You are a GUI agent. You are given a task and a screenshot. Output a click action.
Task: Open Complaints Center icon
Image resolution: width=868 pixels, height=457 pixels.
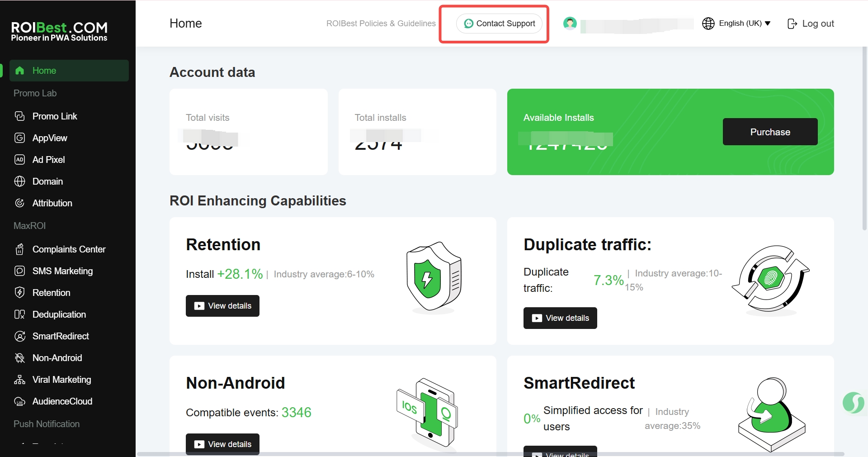19,249
